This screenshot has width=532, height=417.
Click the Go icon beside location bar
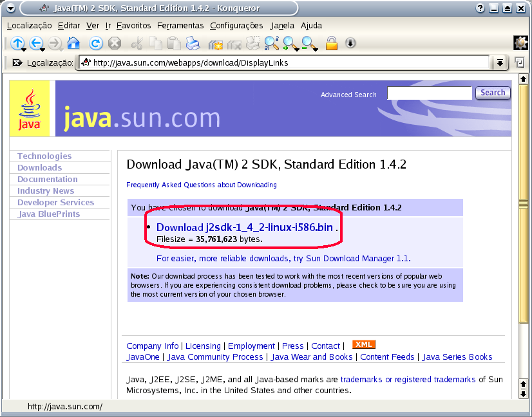click(520, 62)
